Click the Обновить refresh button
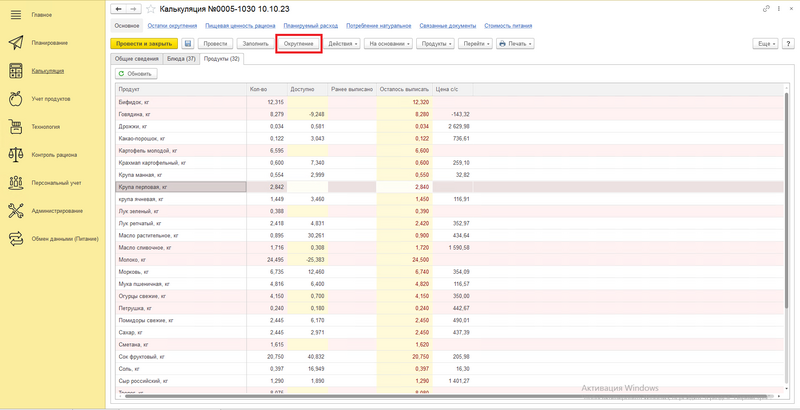Image resolution: width=800 pixels, height=410 pixels. [x=135, y=74]
